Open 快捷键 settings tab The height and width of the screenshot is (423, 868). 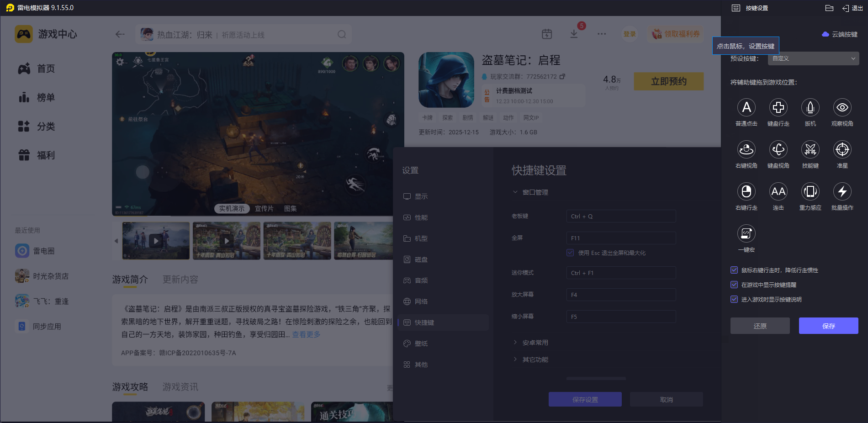(443, 323)
